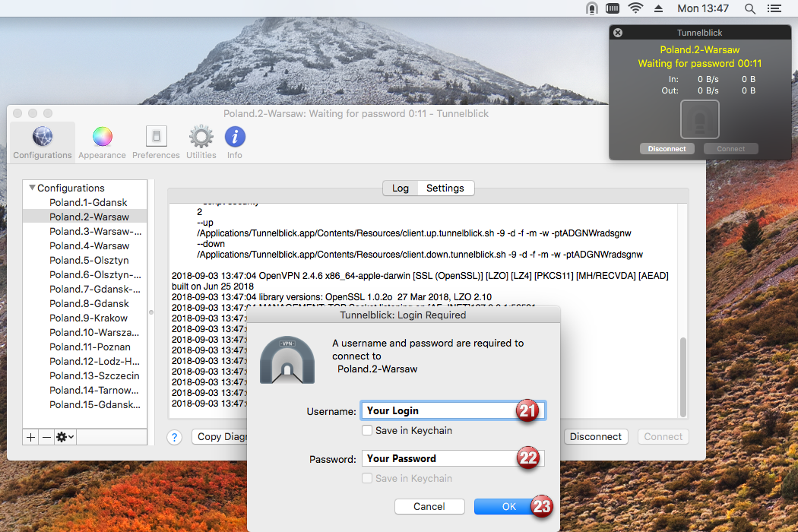
Task: Open Spotlight search magnifier in menu bar
Action: click(x=749, y=8)
